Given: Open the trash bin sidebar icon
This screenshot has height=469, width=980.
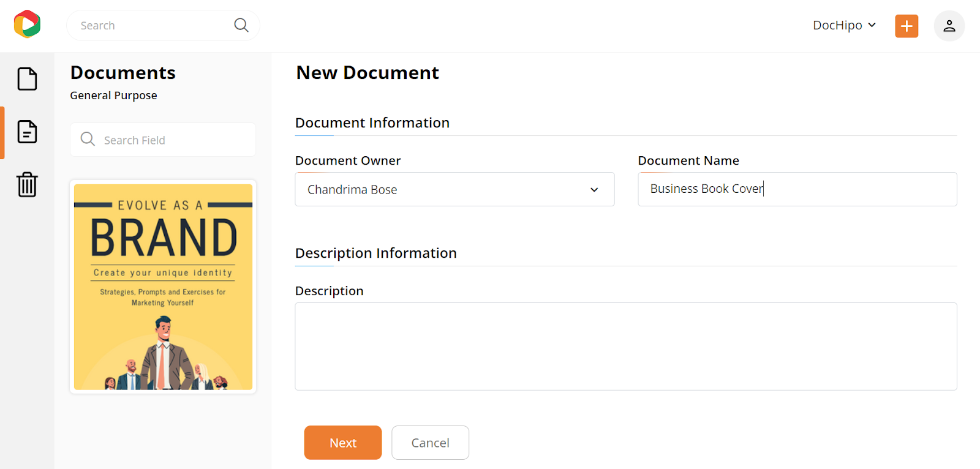Looking at the screenshot, I should (x=27, y=184).
